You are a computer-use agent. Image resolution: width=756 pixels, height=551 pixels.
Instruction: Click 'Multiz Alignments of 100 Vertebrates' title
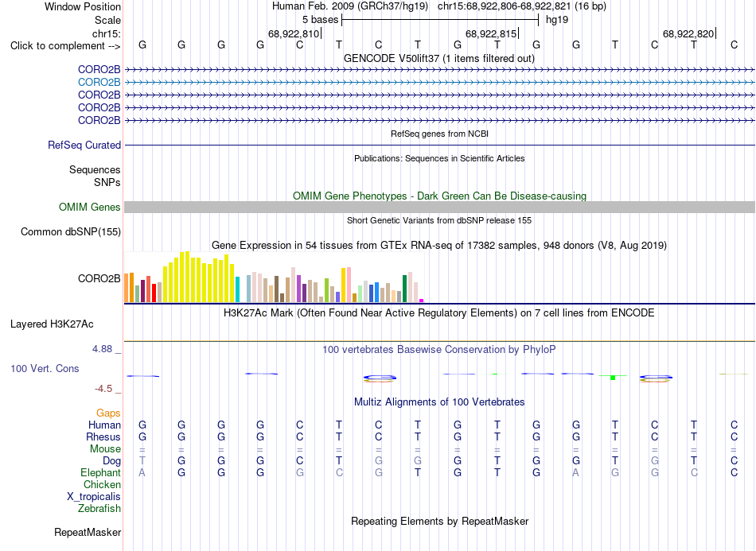point(439,402)
